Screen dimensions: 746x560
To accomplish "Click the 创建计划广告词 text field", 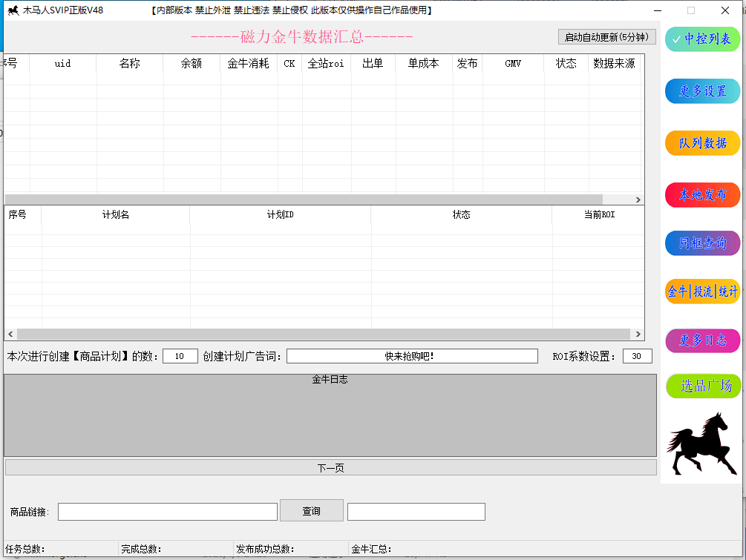I will pos(412,356).
